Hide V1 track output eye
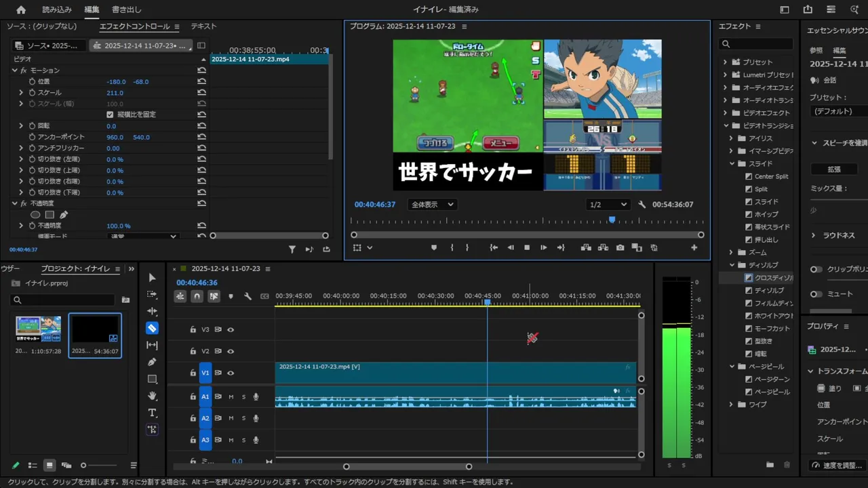Screen dimensions: 868x488 click(231, 373)
